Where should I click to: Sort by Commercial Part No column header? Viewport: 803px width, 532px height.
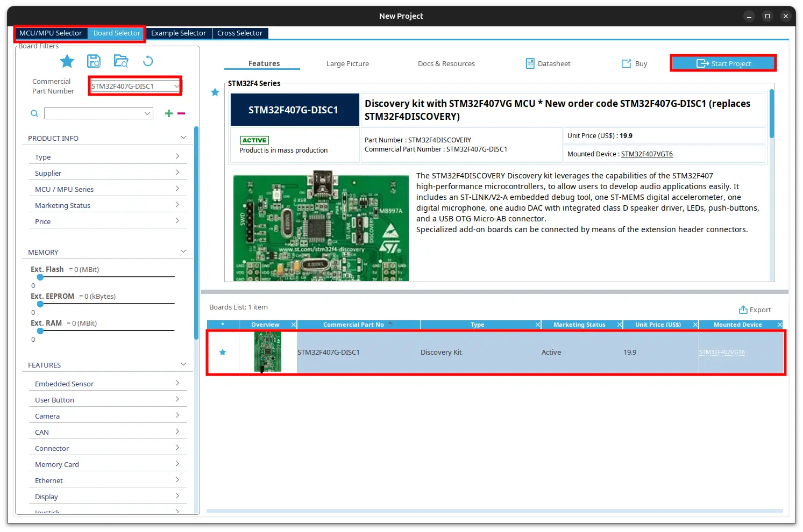point(353,325)
